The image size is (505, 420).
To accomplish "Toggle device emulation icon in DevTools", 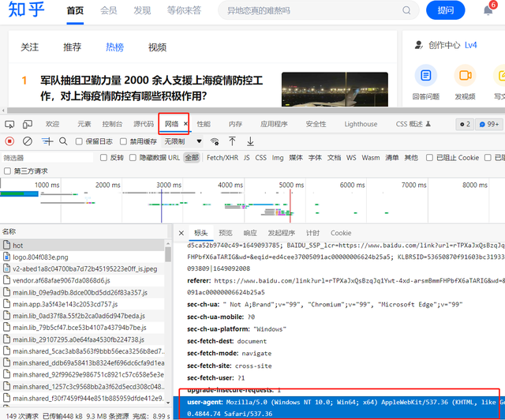I will pos(28,124).
